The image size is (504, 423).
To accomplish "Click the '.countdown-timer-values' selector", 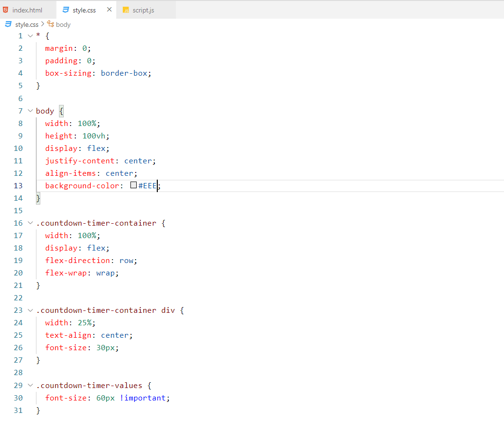I will point(89,385).
